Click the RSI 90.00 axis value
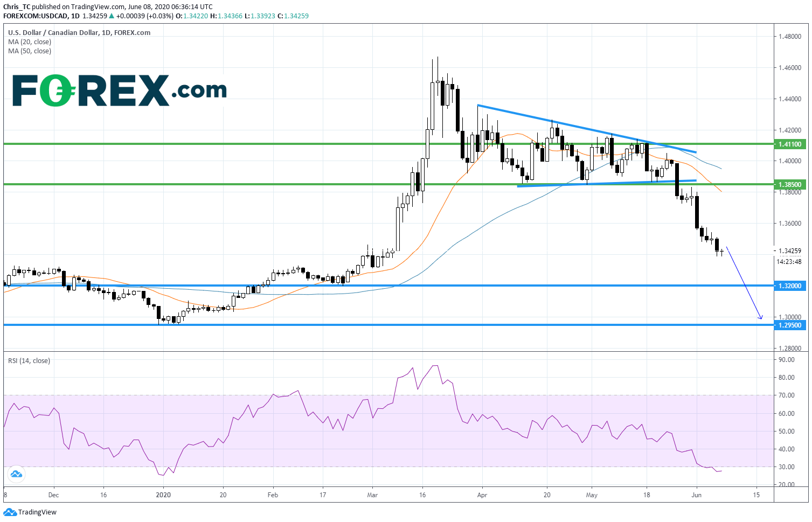812x522 pixels. pyautogui.click(x=787, y=360)
